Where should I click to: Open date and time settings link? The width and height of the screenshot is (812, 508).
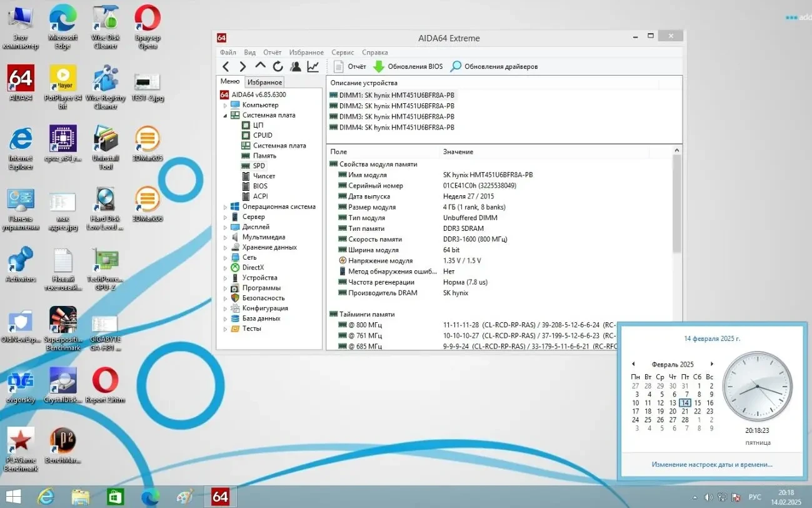tap(711, 464)
